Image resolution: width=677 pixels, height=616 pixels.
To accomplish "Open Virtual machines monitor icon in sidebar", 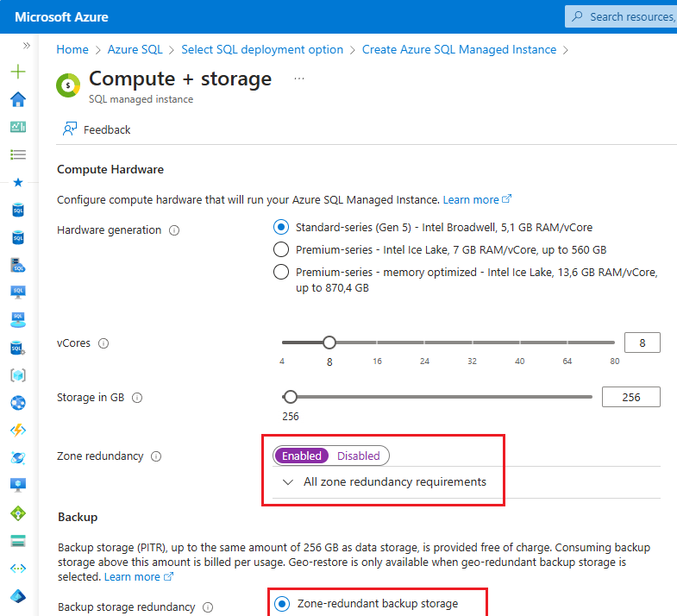I will coord(18,485).
